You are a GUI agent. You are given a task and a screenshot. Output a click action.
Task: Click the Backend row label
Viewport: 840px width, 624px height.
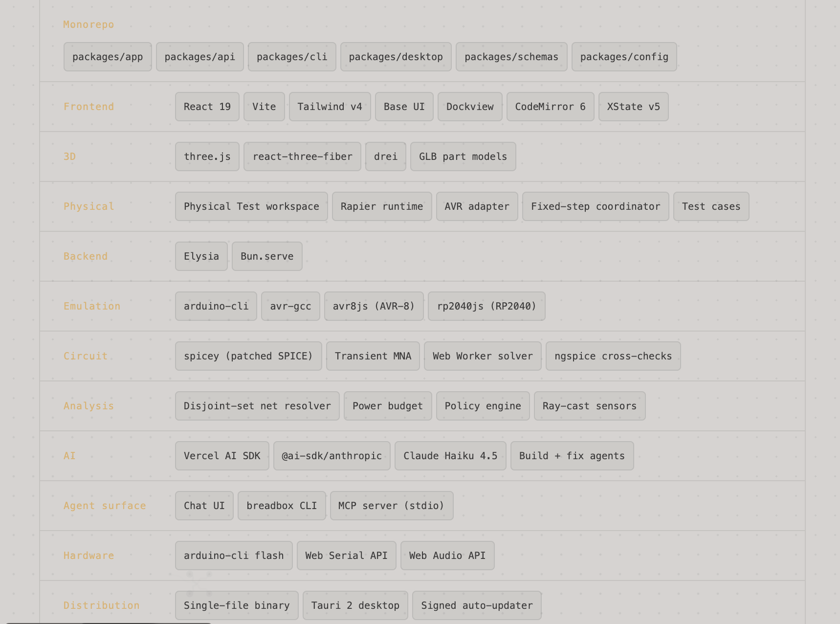pos(86,256)
